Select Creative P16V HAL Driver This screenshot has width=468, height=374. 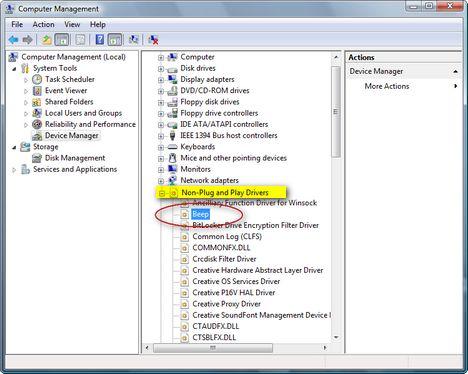coord(234,293)
